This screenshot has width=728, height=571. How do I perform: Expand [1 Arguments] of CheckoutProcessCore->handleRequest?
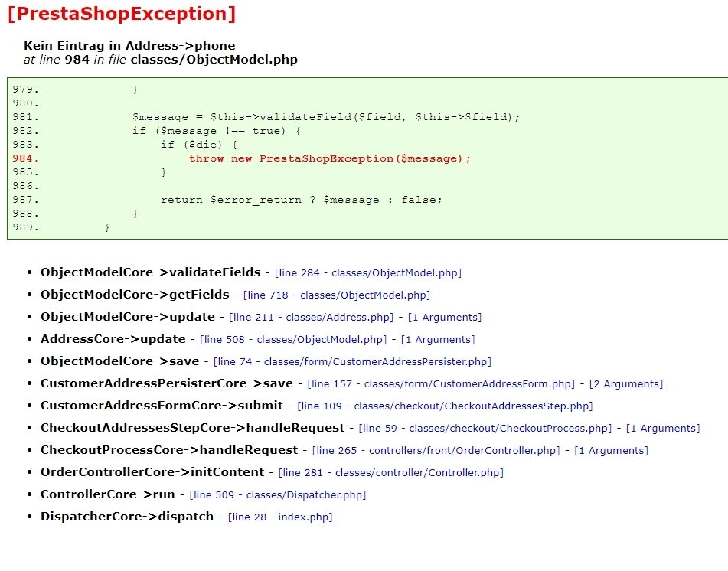click(x=612, y=452)
